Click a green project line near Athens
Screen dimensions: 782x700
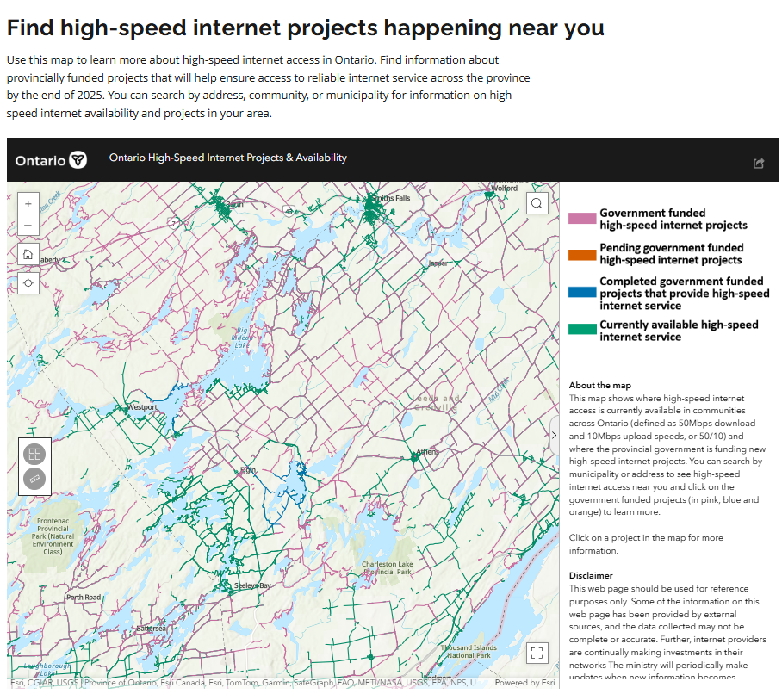click(414, 457)
